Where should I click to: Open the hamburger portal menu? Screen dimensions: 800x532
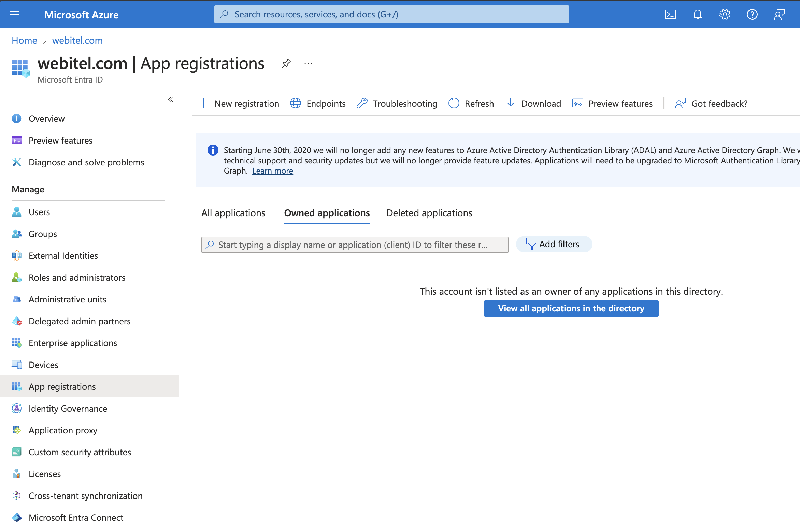pyautogui.click(x=14, y=14)
